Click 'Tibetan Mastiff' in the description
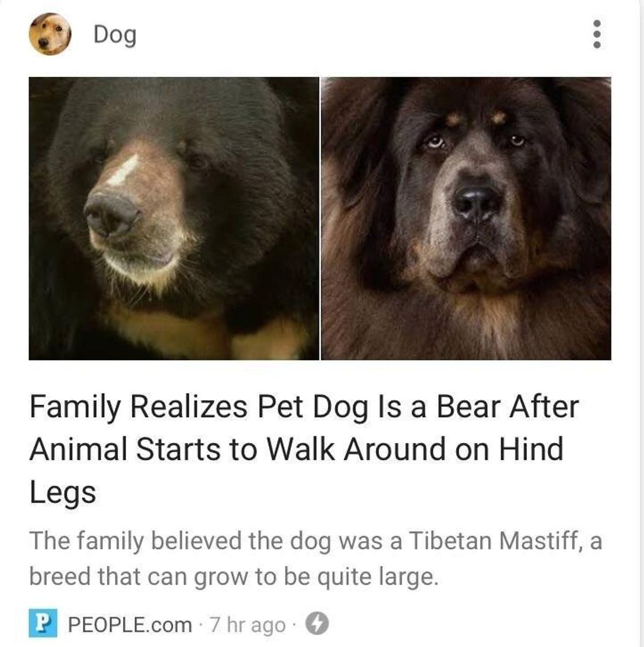Image resolution: width=644 pixels, height=647 pixels. [495, 541]
